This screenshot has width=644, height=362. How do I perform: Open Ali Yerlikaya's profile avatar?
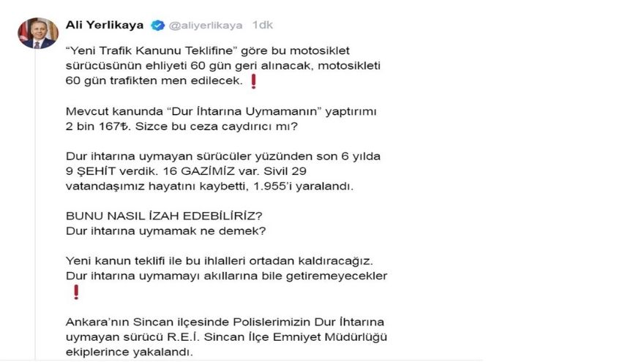coord(37,33)
